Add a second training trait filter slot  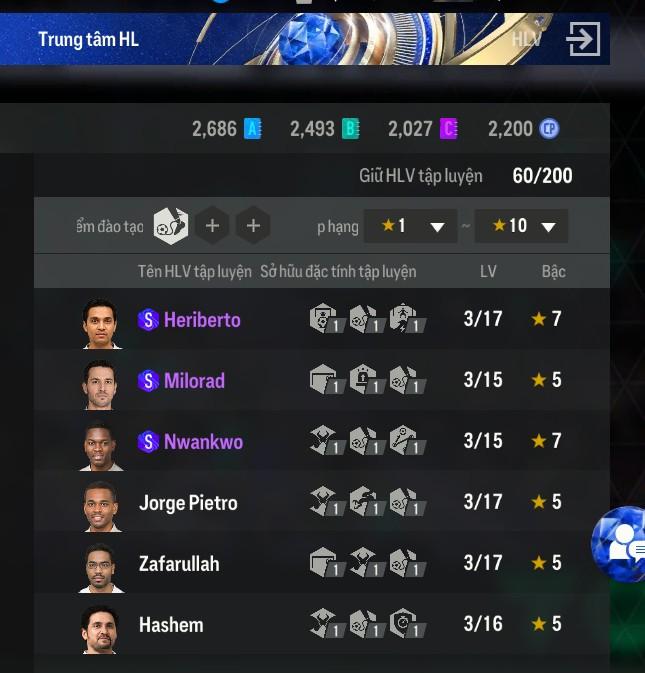pyautogui.click(x=212, y=226)
